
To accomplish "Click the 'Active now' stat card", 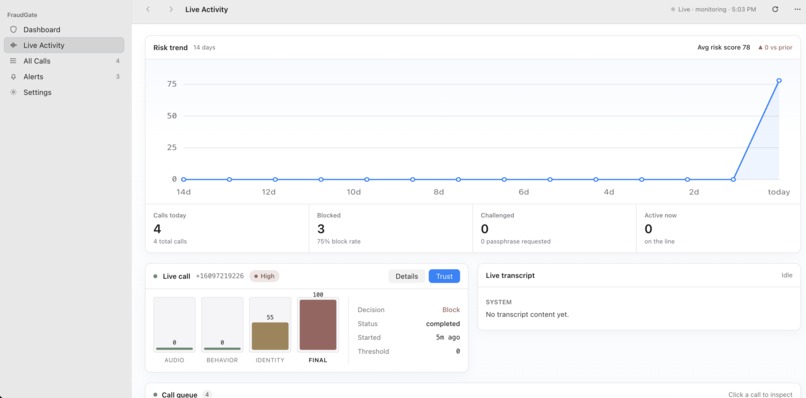I will coord(718,228).
